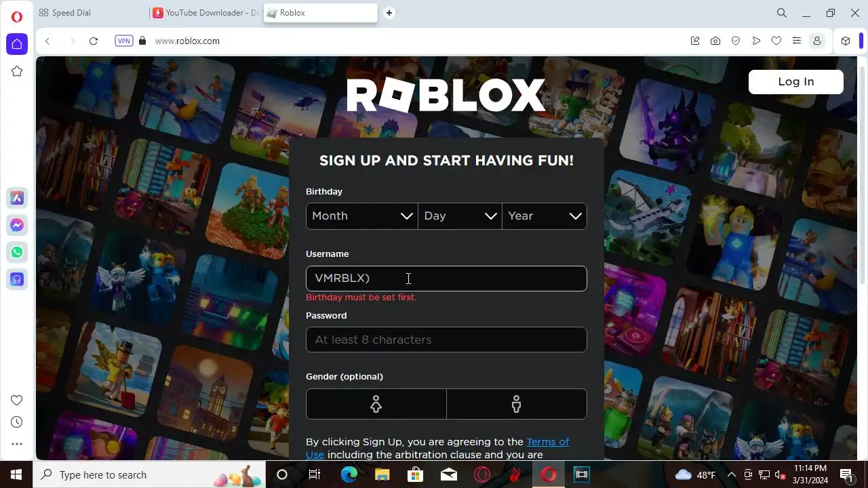This screenshot has height=488, width=868.
Task: Show hidden tray icons chevron
Action: point(732,474)
